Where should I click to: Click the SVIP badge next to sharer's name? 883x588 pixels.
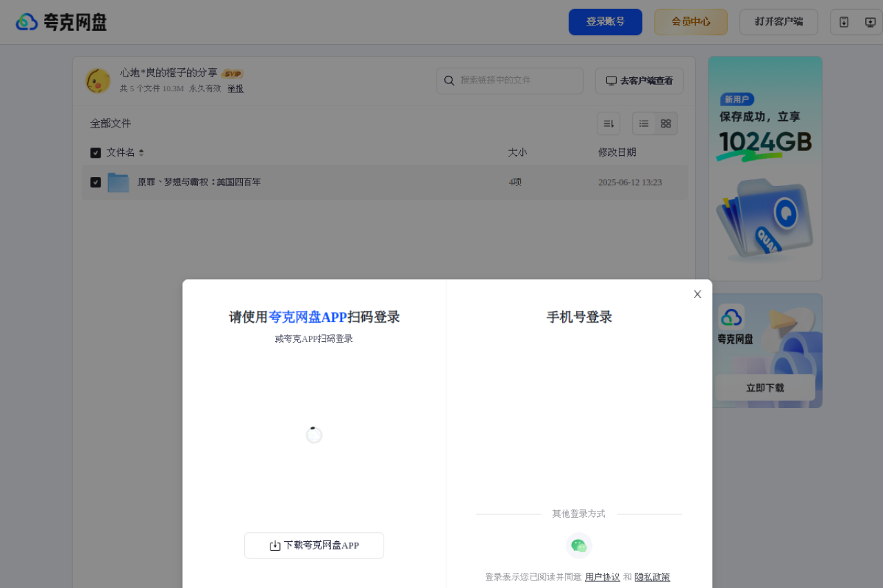[x=232, y=72]
